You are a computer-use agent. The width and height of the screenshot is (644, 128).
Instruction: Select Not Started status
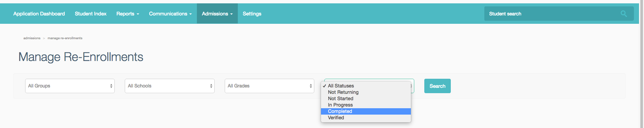coord(366,99)
